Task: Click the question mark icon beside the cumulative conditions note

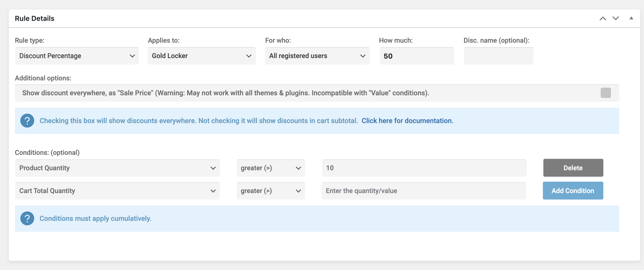Action: [x=27, y=218]
